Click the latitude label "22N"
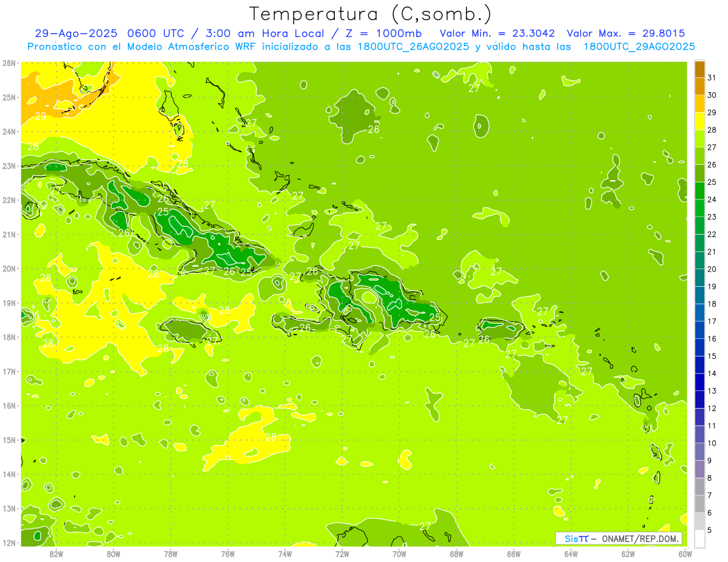728x562 pixels. pyautogui.click(x=8, y=200)
